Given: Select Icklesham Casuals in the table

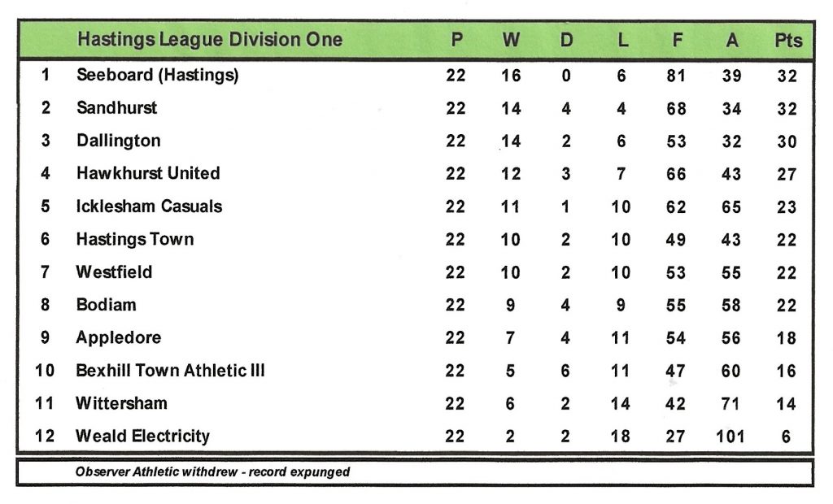Looking at the screenshot, I should pos(149,206).
